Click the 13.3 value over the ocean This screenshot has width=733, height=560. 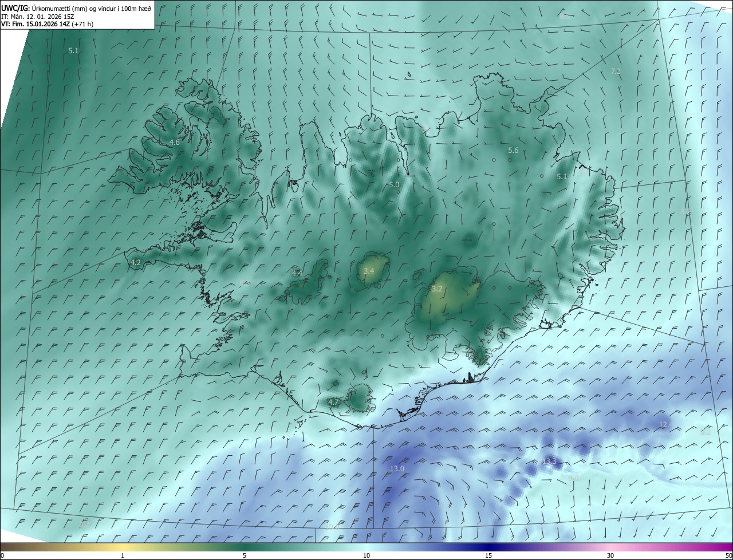549,462
